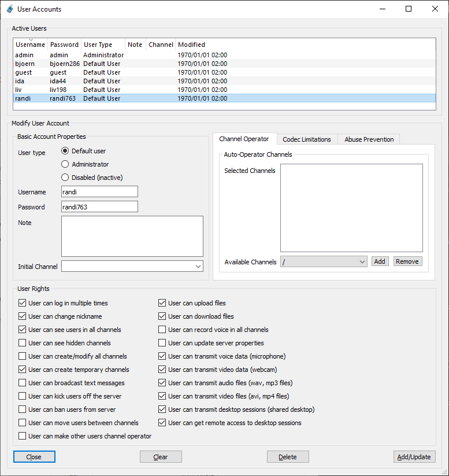Click into the Password input field

[99, 206]
